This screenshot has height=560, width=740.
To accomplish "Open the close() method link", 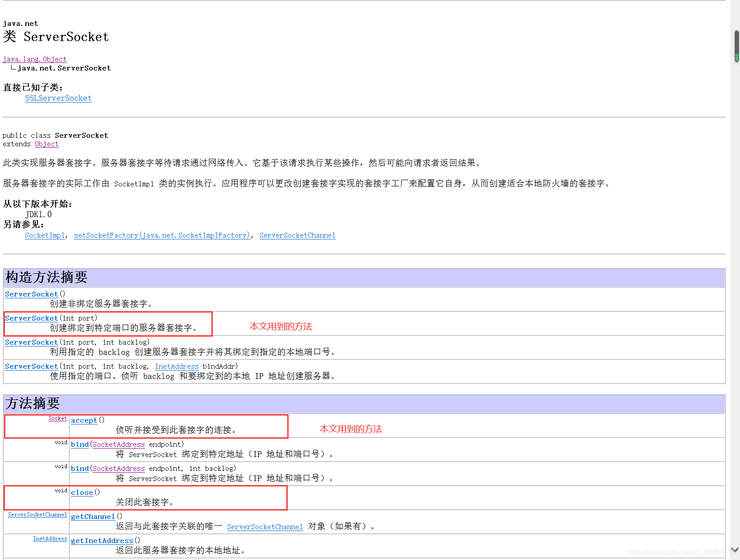I will [82, 493].
